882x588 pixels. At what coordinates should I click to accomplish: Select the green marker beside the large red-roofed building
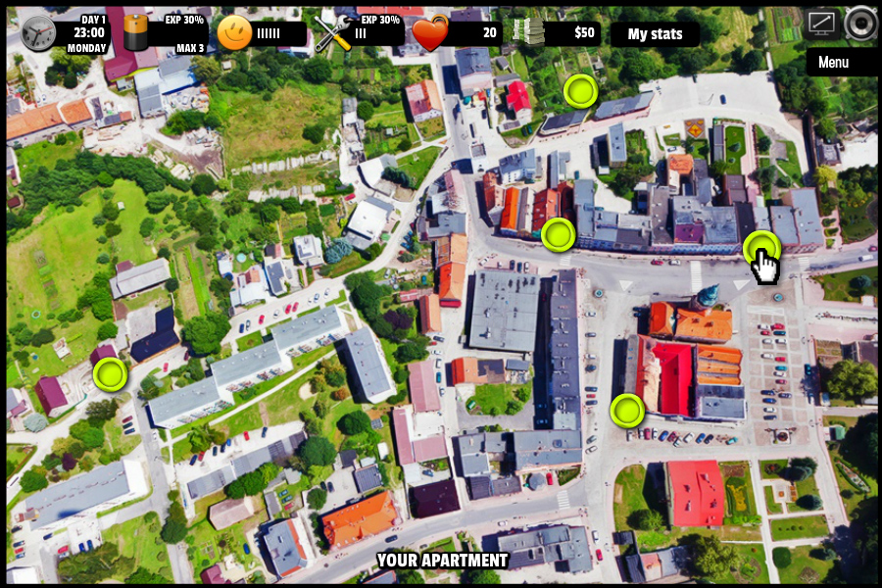[627, 411]
